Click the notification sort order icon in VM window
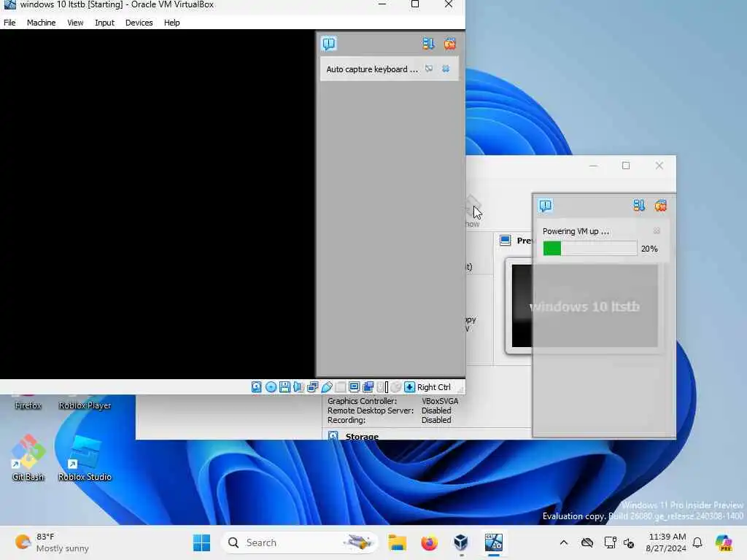Viewport: 747px width, 560px height. (427, 44)
